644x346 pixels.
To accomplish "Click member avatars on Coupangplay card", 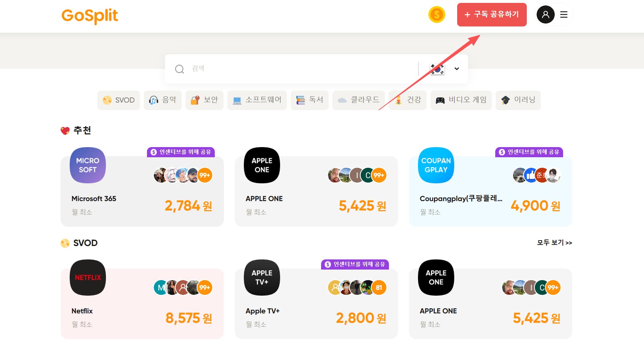I will [537, 175].
